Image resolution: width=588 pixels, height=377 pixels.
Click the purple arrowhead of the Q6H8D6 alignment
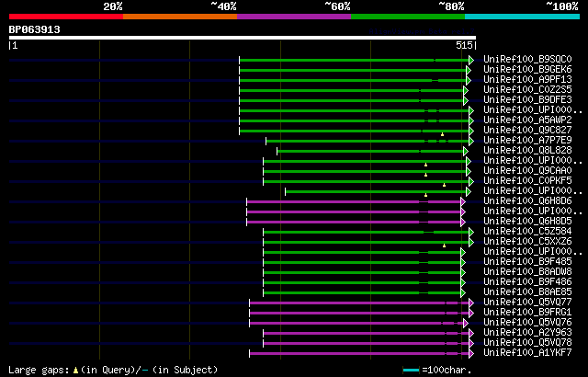coord(463,201)
